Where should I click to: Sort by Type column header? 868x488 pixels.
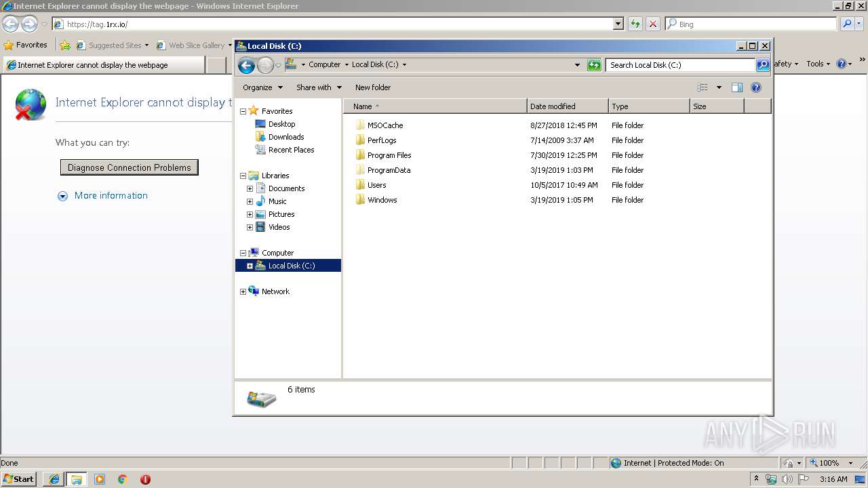(649, 106)
